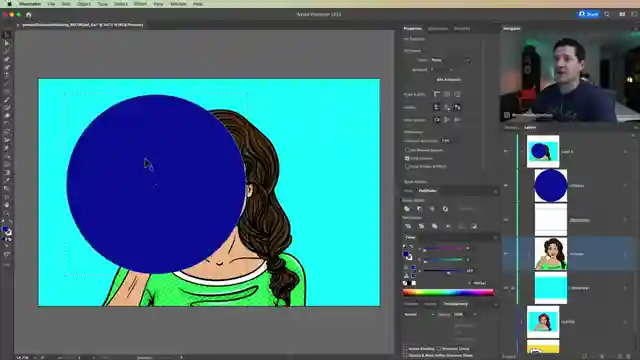Image resolution: width=640 pixels, height=360 pixels.
Task: Open the Pathfinder panel menu
Action: (x=496, y=191)
